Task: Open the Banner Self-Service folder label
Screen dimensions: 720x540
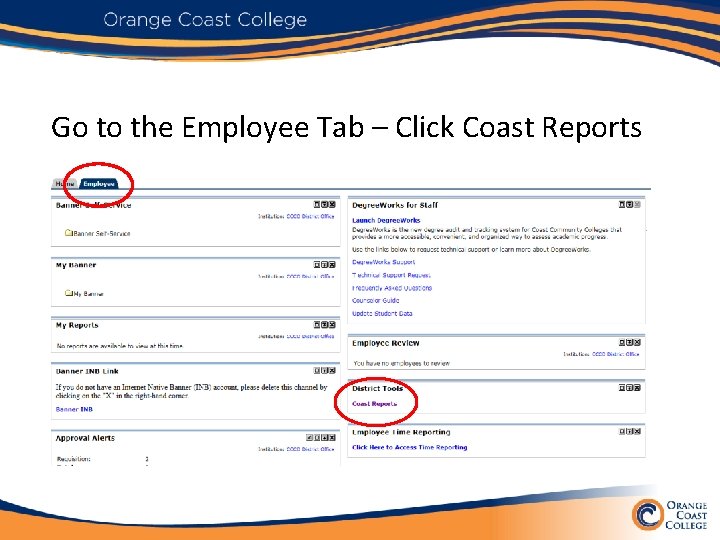Action: (102, 233)
